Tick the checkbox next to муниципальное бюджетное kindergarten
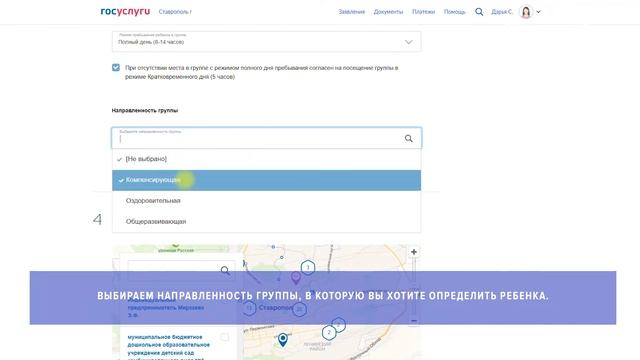640x360 pixels. coord(224,337)
